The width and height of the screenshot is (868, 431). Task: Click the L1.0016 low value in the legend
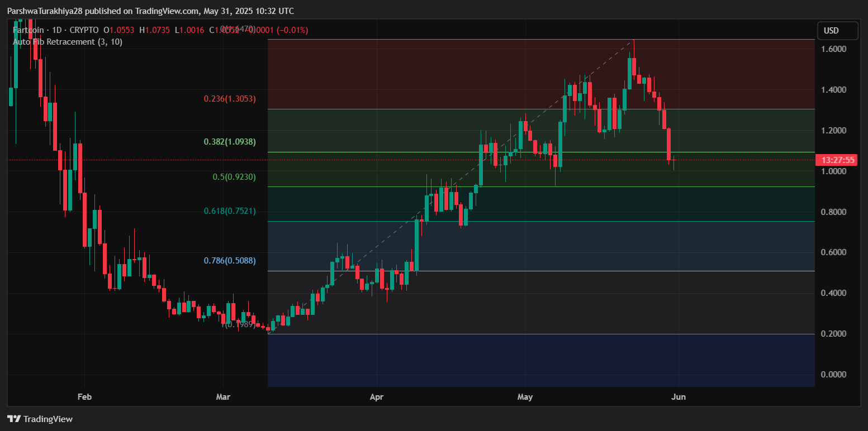(191, 30)
